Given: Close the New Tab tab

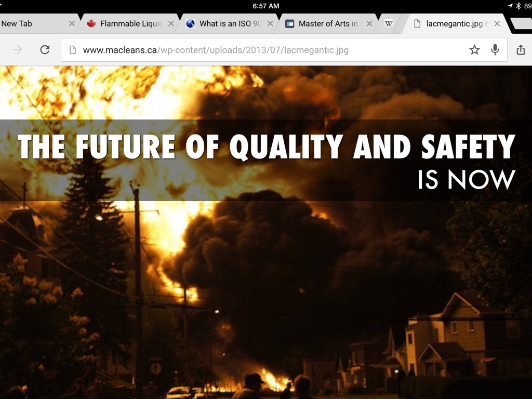Looking at the screenshot, I should tap(72, 23).
